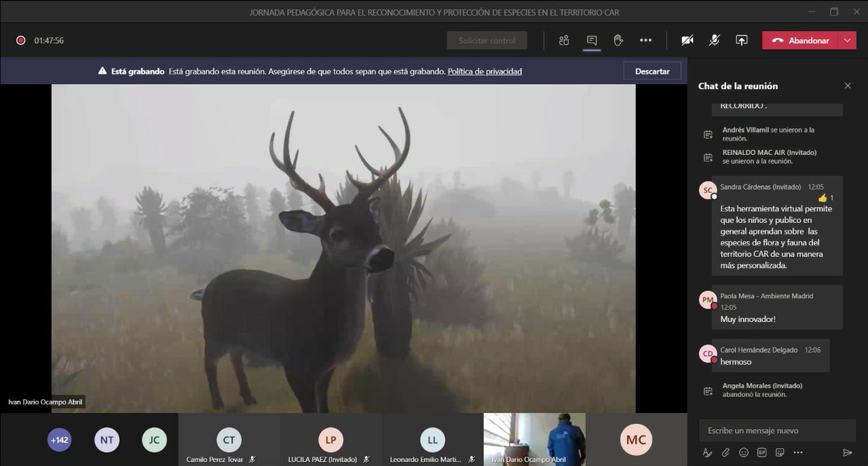Image resolution: width=868 pixels, height=466 pixels.
Task: Click the 'Muy innovador!' chat message
Action: (x=748, y=318)
